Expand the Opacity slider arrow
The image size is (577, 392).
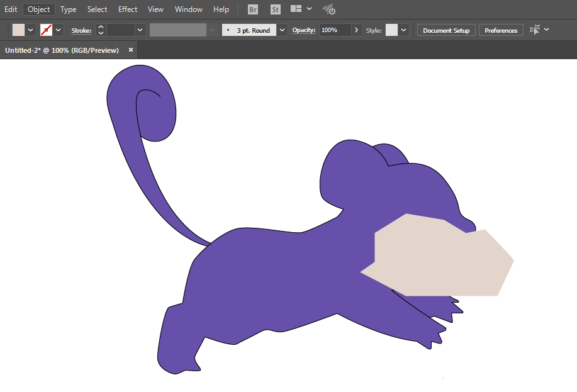tap(356, 30)
